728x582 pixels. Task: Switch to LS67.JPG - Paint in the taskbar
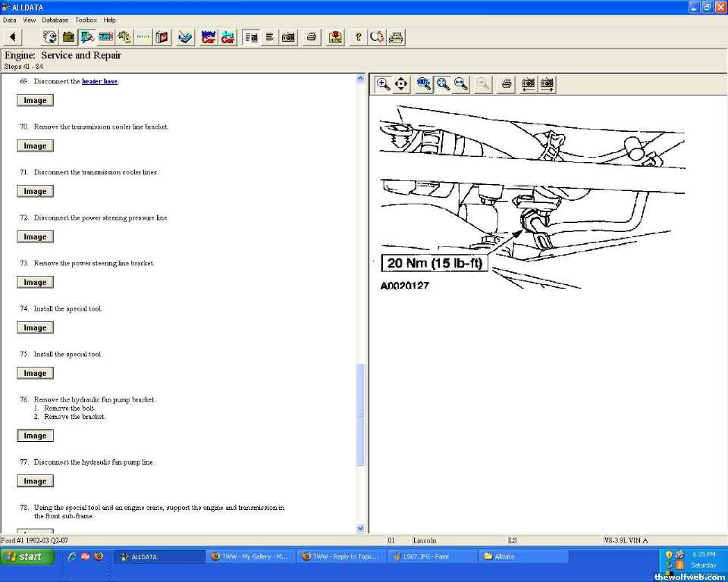431,556
